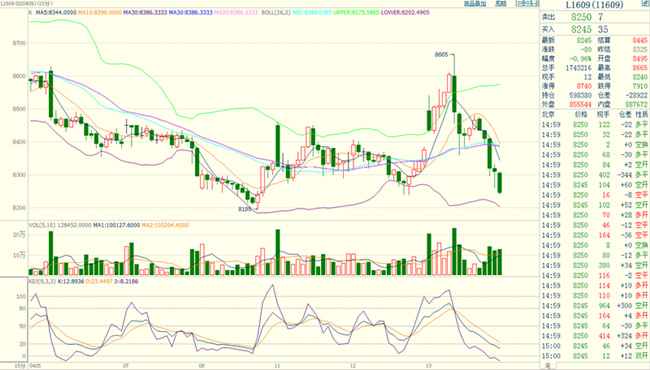This screenshot has height=370, width=650.
Task: Click the MA5 indicator label
Action: point(56,12)
